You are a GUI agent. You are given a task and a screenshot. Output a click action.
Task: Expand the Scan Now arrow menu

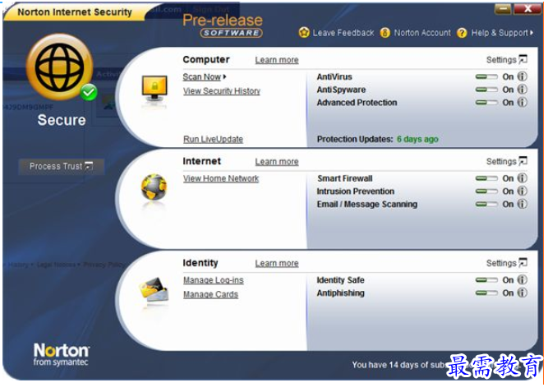pyautogui.click(x=224, y=76)
